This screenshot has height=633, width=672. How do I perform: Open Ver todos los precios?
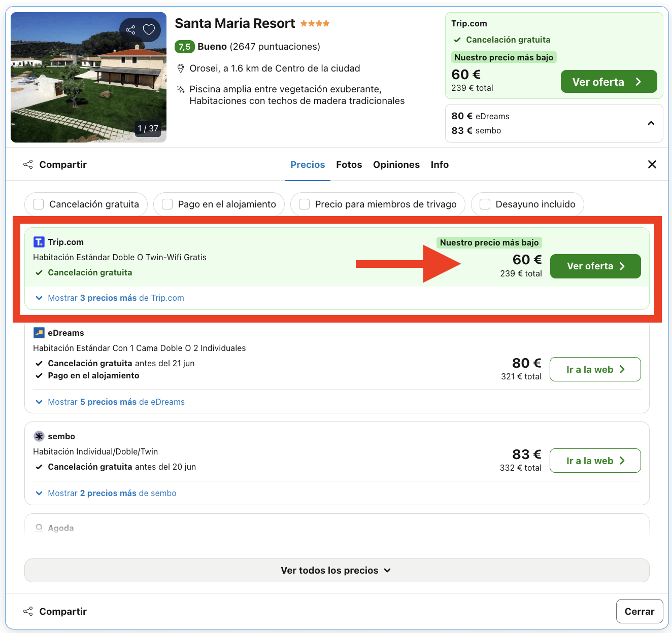[336, 570]
